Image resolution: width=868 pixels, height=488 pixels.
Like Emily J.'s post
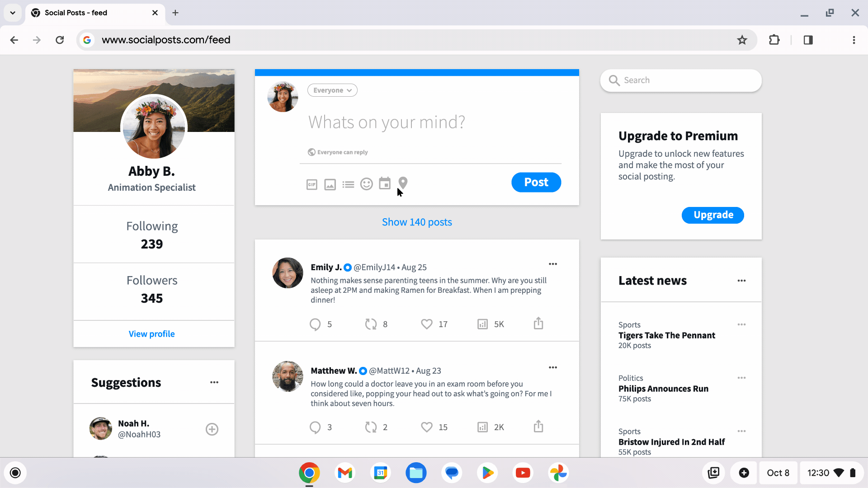(x=426, y=324)
